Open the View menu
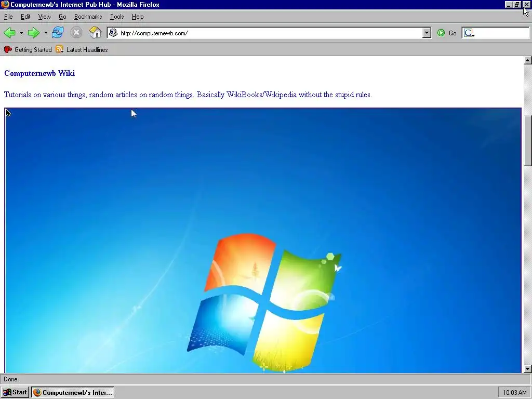The height and width of the screenshot is (399, 532). tap(44, 17)
